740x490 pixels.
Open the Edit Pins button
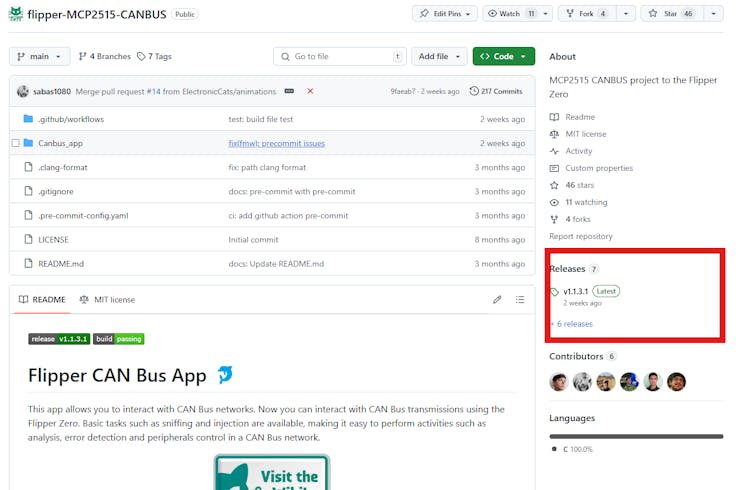(x=445, y=14)
